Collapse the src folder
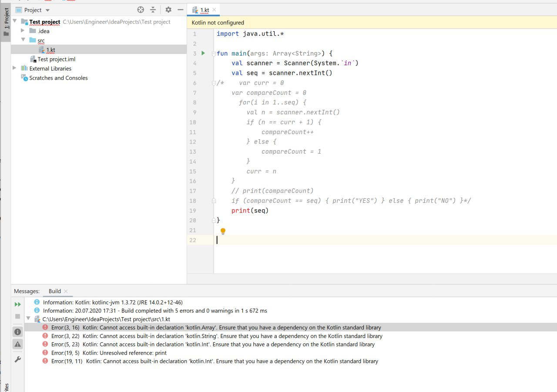The height and width of the screenshot is (392, 557). [23, 40]
